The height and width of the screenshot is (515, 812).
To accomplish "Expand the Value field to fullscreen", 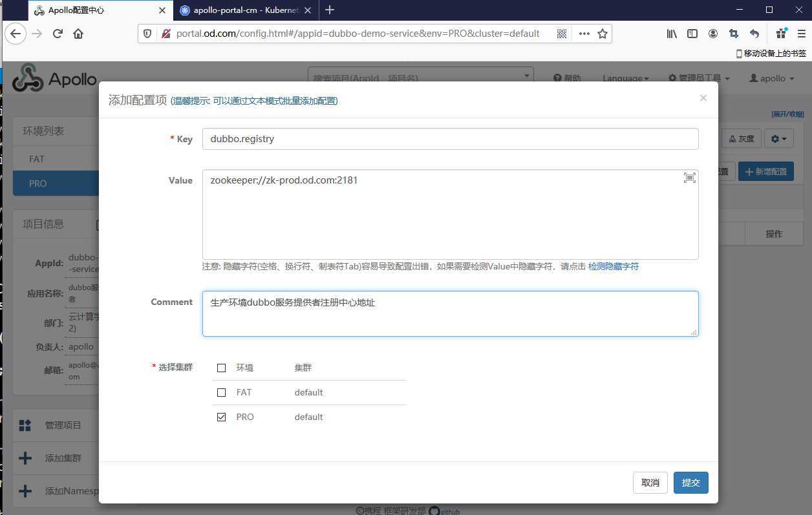I will click(690, 178).
